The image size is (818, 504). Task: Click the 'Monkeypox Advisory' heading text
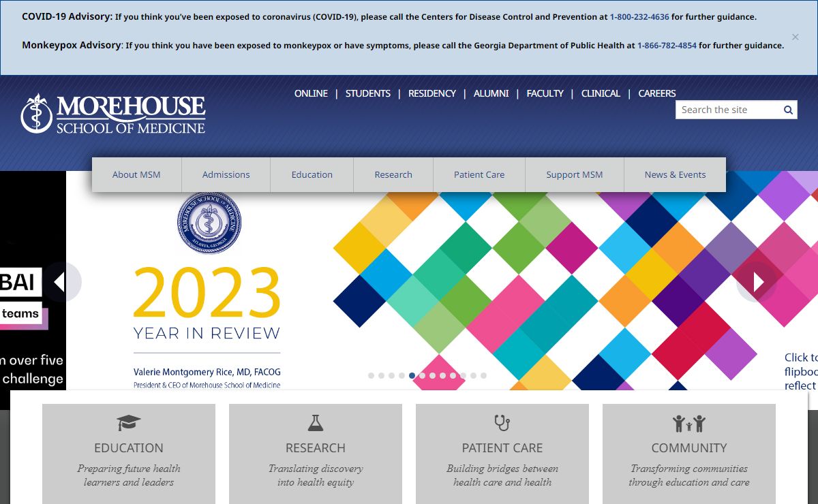[72, 45]
